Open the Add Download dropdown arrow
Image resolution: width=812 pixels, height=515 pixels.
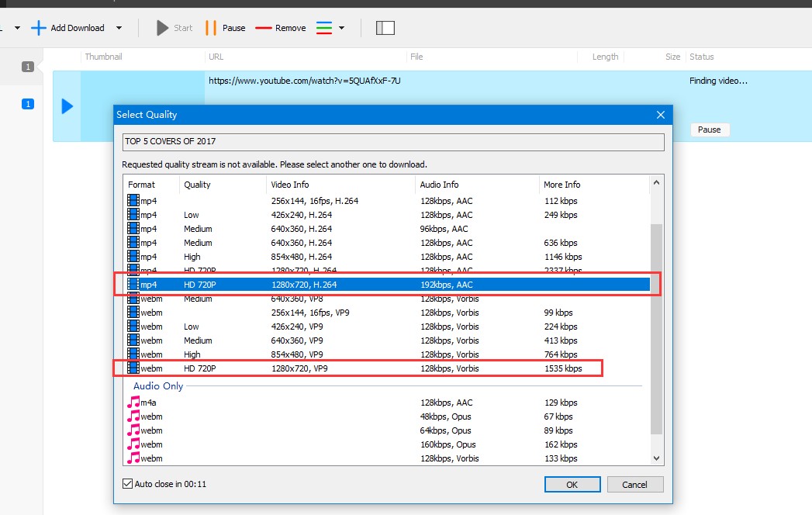coord(118,27)
